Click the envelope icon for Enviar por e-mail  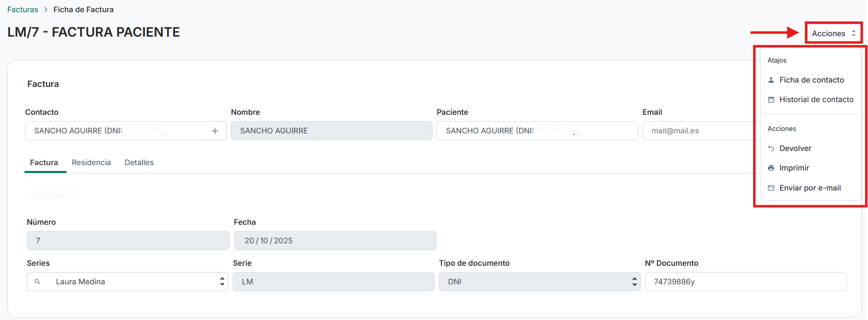point(771,188)
